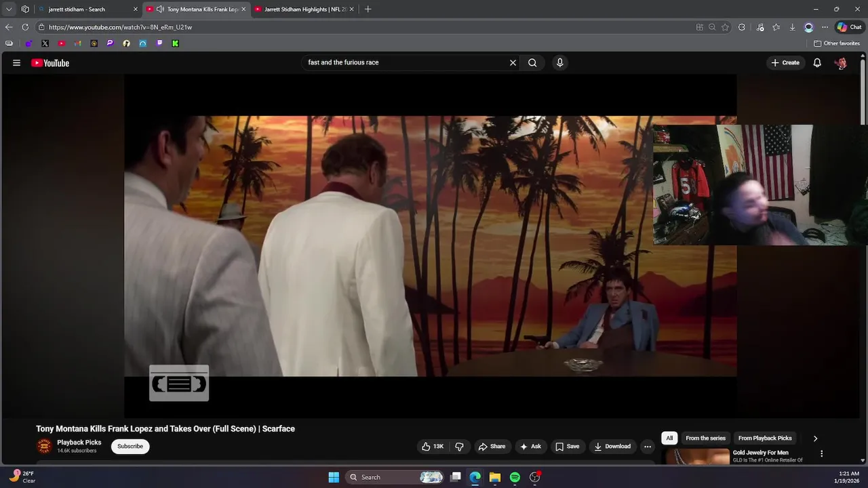
Task: Like the video with the 13K thumbs-up
Action: [x=432, y=446]
